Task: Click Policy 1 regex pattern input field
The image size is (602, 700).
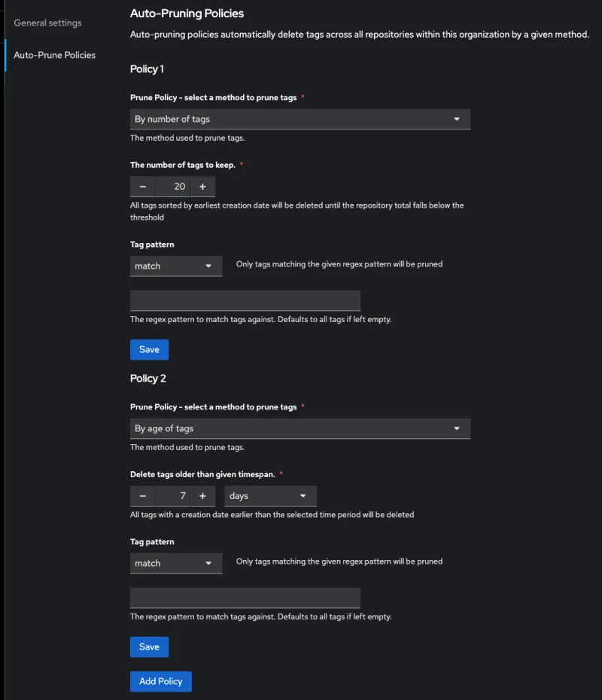Action: 245,300
